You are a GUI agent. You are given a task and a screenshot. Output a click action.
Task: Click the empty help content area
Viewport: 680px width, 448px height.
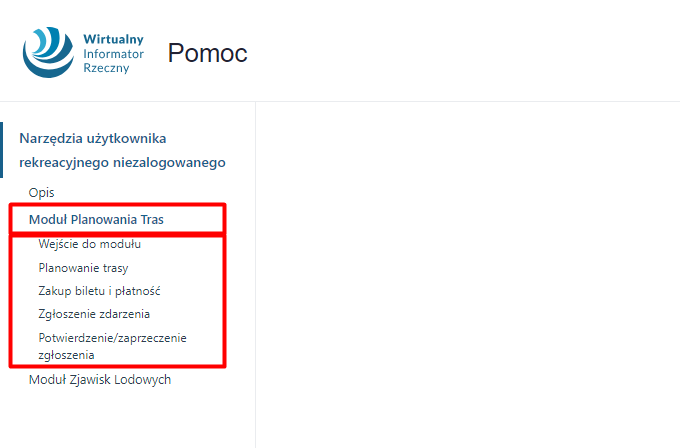[468, 275]
